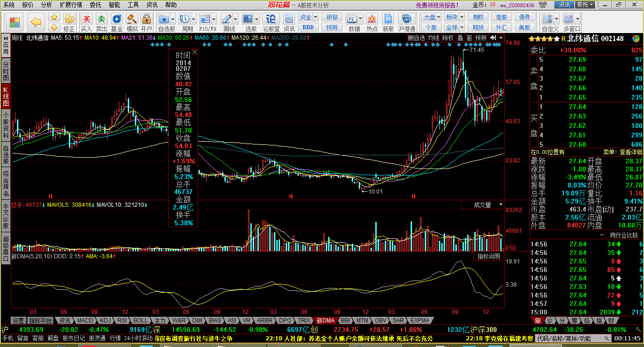This screenshot has height=347, width=644.
Task: Click the yellow down arrow button
Action: (x=54, y=27)
